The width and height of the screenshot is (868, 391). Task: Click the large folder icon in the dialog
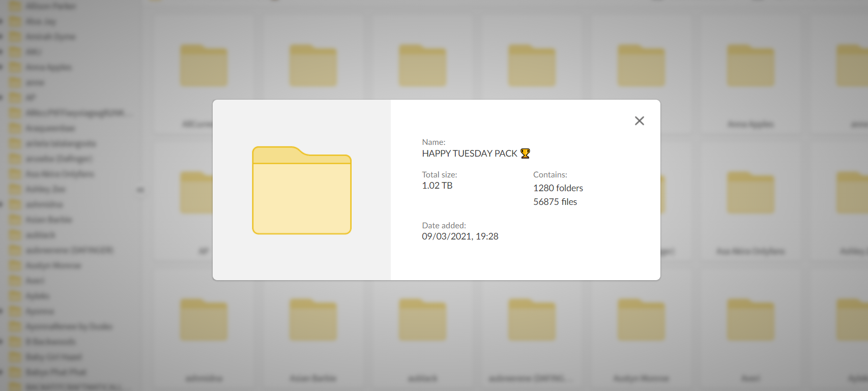click(302, 190)
